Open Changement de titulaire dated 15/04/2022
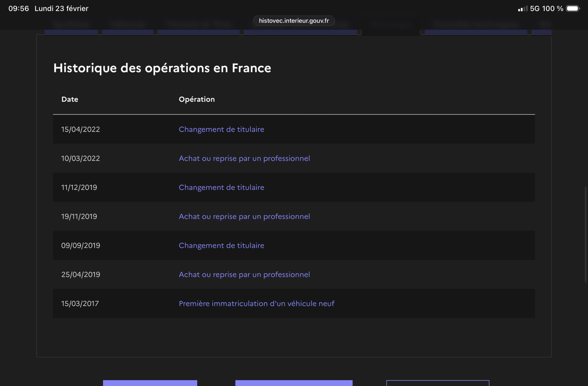 (x=221, y=129)
